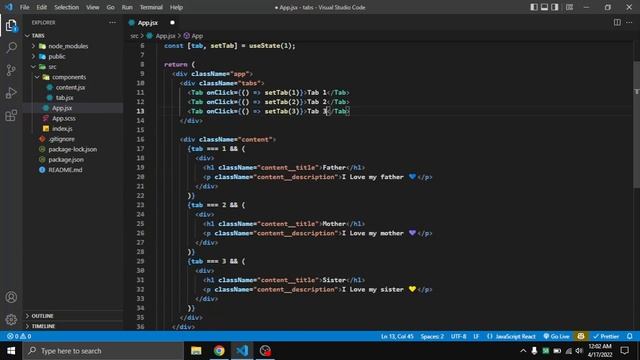
Task: Click src in breadcrumb path
Action: pyautogui.click(x=134, y=36)
